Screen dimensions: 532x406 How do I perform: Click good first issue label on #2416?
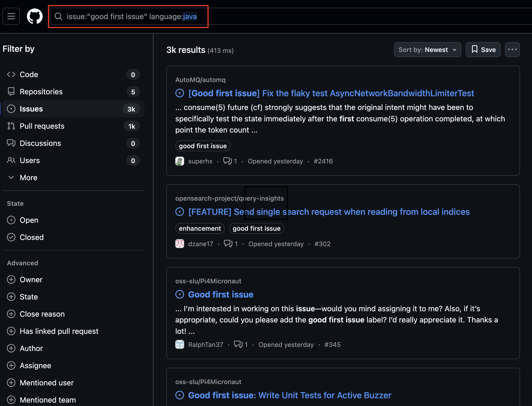[203, 146]
